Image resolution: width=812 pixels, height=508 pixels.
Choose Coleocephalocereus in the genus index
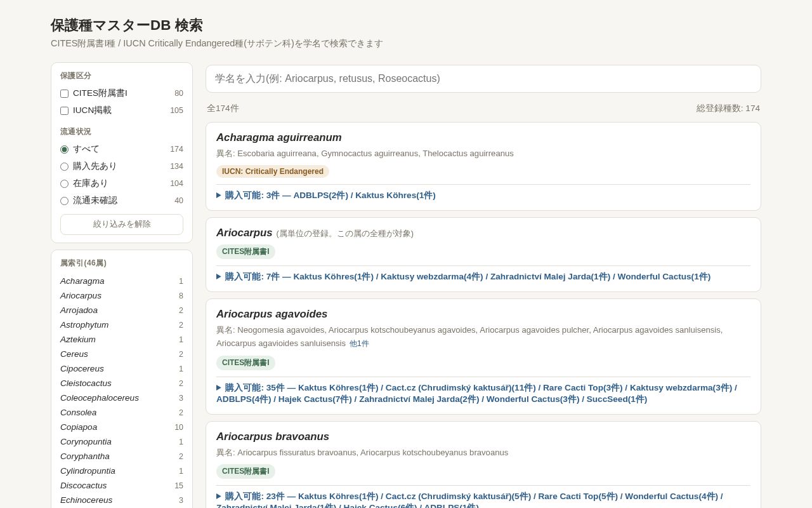pos(122,398)
